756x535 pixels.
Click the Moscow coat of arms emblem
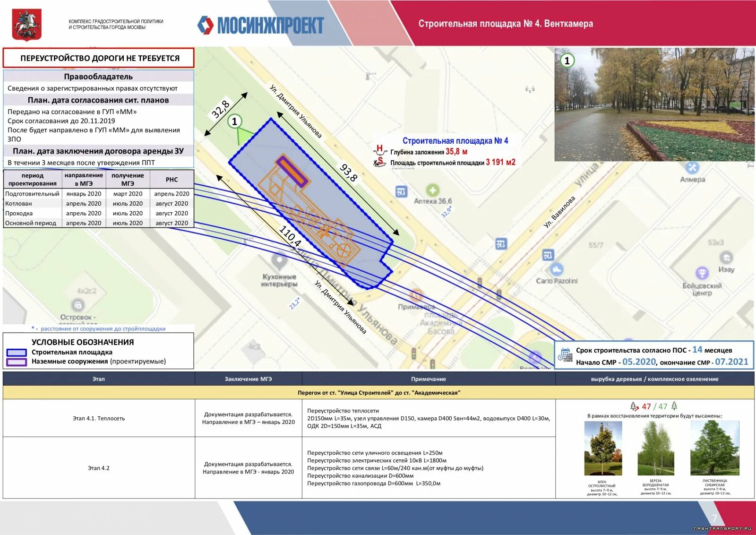pos(26,26)
